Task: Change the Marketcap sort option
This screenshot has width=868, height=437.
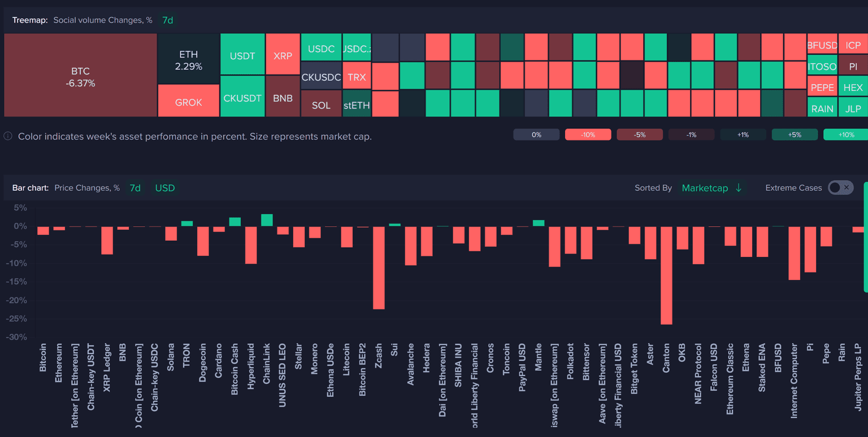Action: tap(711, 188)
